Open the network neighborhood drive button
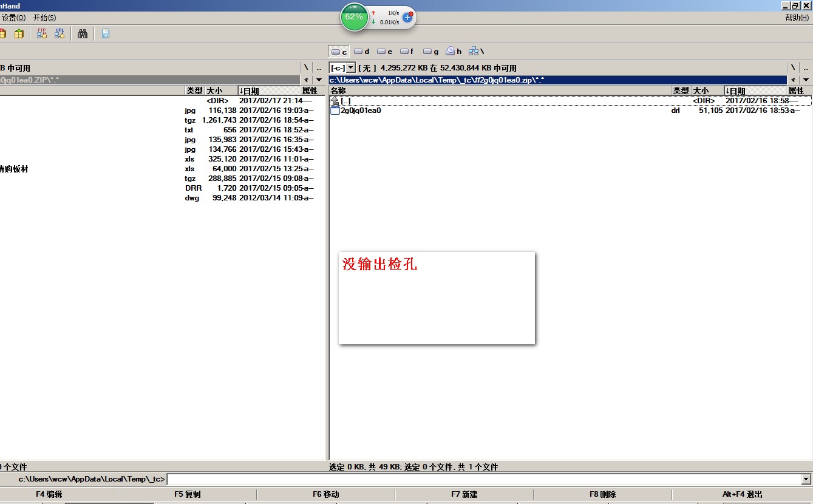Viewport: 813px width, 504px height. point(477,52)
